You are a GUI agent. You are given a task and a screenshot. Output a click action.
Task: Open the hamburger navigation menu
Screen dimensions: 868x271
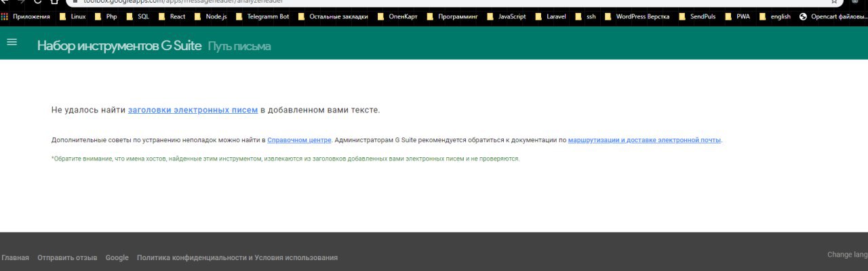click(x=12, y=42)
